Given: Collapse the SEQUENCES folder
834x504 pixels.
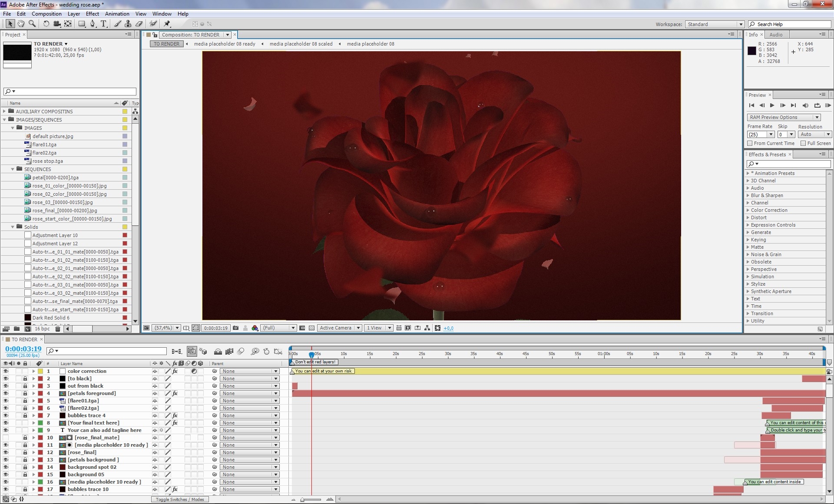Looking at the screenshot, I should 13,169.
